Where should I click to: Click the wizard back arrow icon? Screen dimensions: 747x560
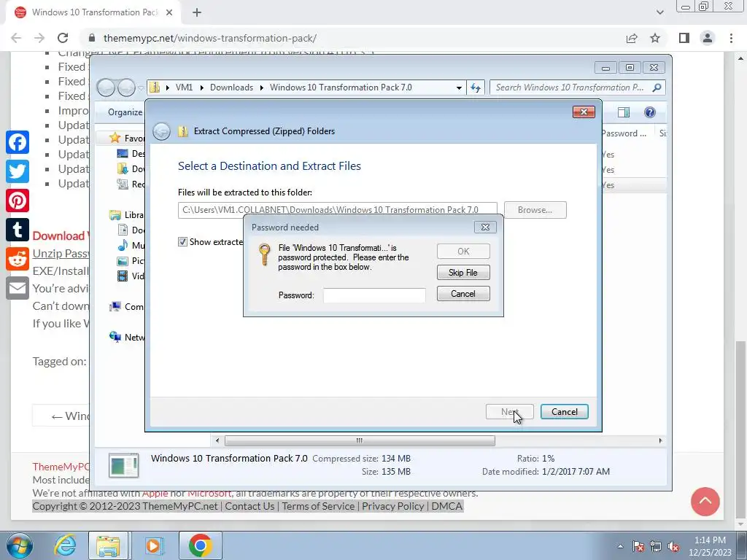161,131
